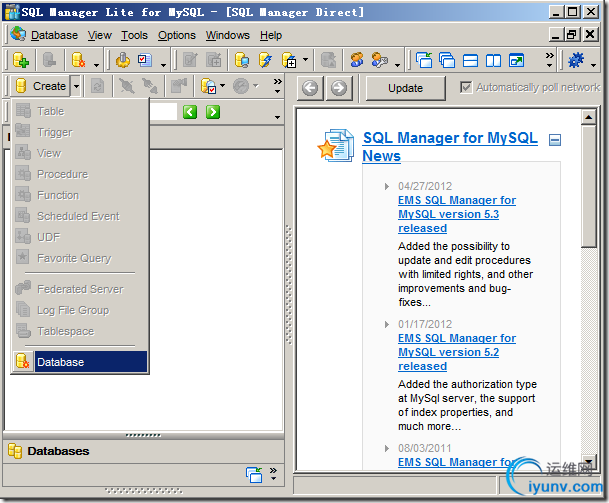Toggle Automatically poll network checkbox
This screenshot has width=609, height=503.
pos(466,87)
